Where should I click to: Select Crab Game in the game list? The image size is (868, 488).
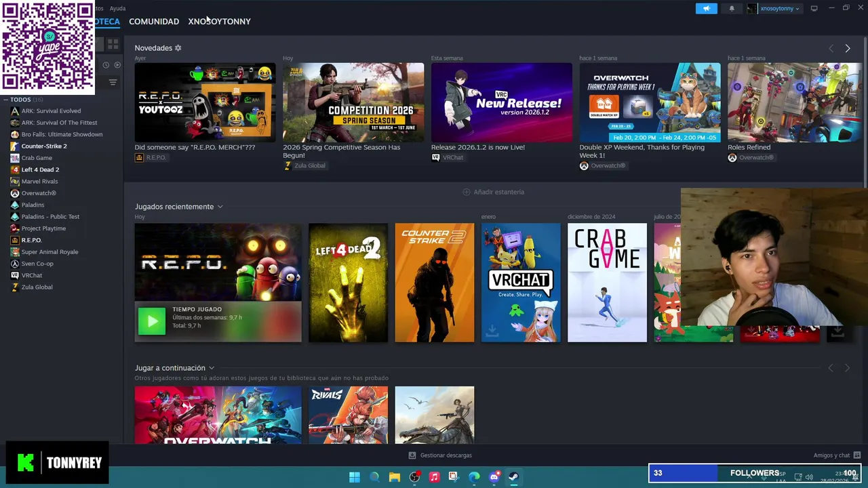click(37, 158)
